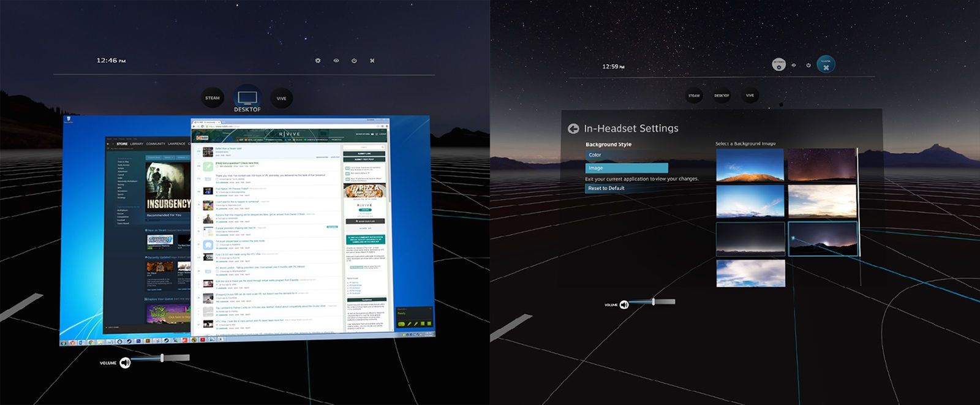This screenshot has width=980, height=405.
Task: Select the highlighted DESKTOP tab with monitor icon
Action: pos(247,98)
